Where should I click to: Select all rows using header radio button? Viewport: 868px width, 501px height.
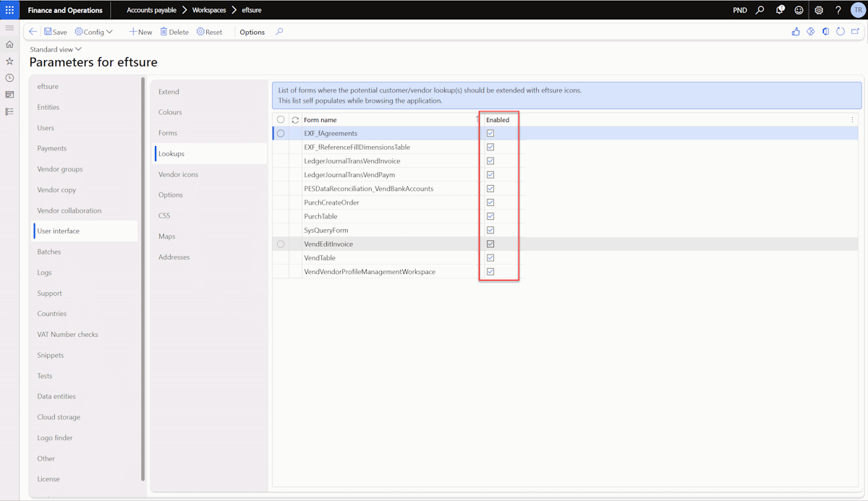pyautogui.click(x=281, y=119)
